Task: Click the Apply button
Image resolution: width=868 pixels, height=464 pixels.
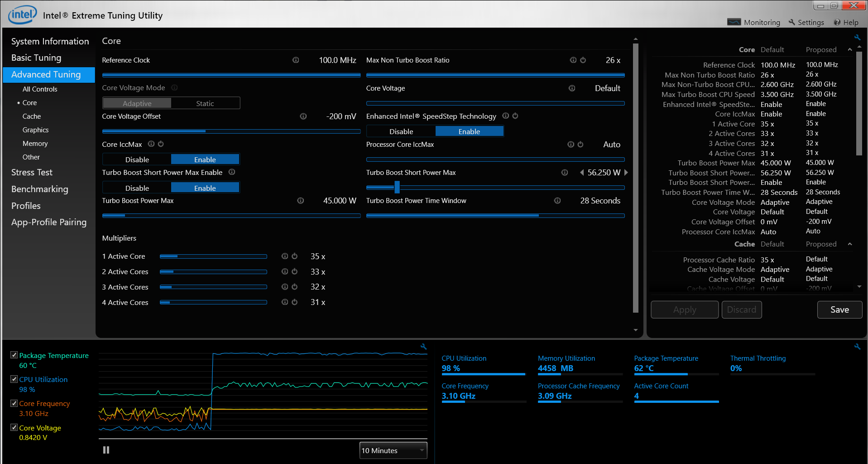Action: [685, 309]
